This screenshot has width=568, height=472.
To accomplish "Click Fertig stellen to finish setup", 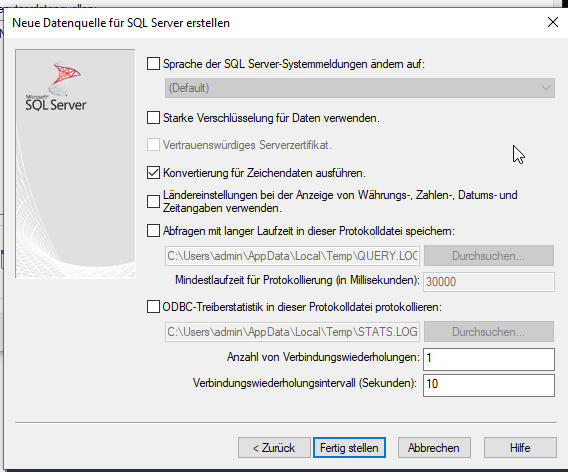I will click(349, 448).
